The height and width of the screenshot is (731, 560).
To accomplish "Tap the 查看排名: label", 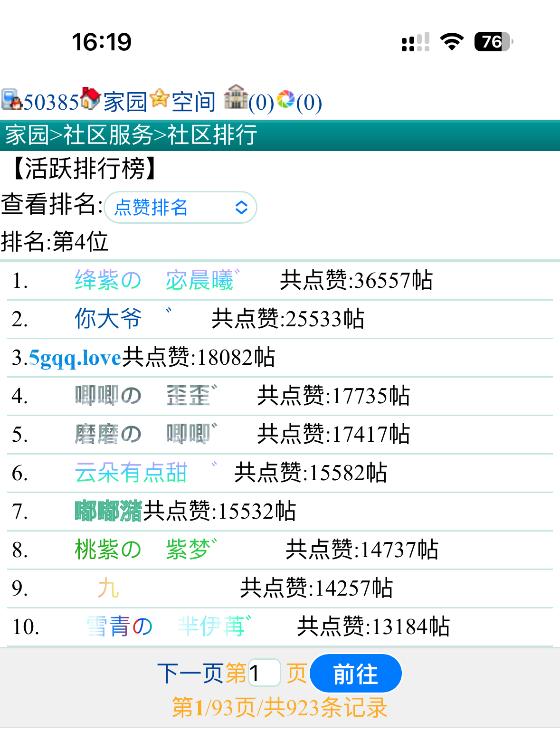I will [x=52, y=204].
